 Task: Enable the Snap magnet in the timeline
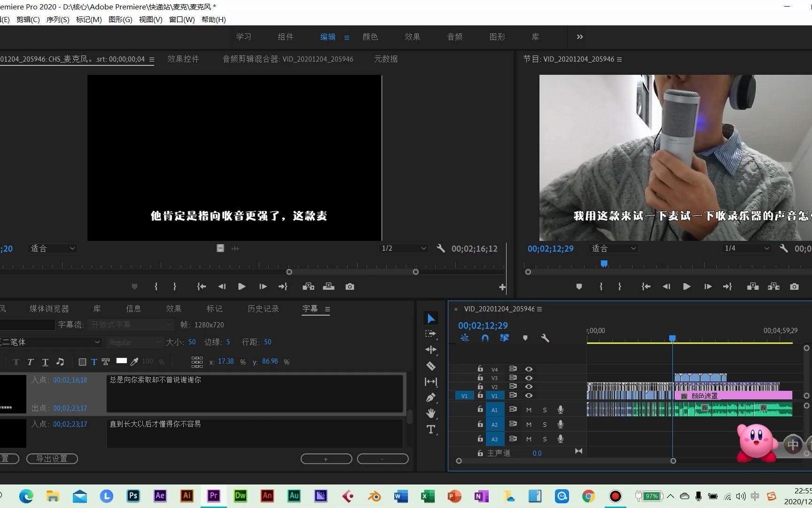point(484,338)
